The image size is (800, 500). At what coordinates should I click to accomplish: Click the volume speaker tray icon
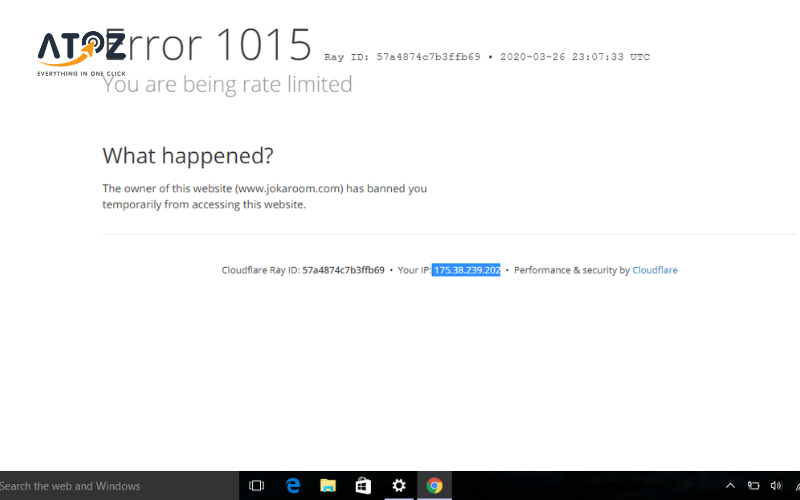[776, 486]
